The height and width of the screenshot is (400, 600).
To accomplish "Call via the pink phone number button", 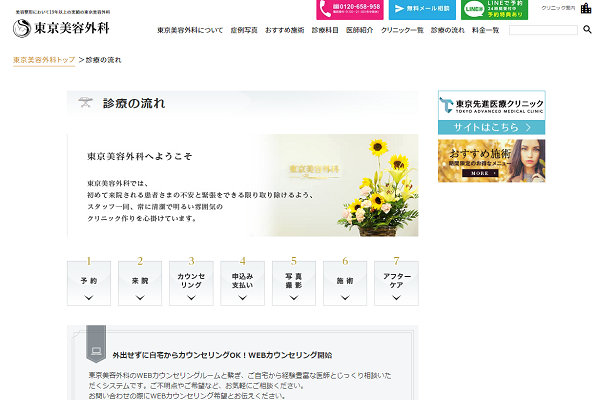I will 350,10.
